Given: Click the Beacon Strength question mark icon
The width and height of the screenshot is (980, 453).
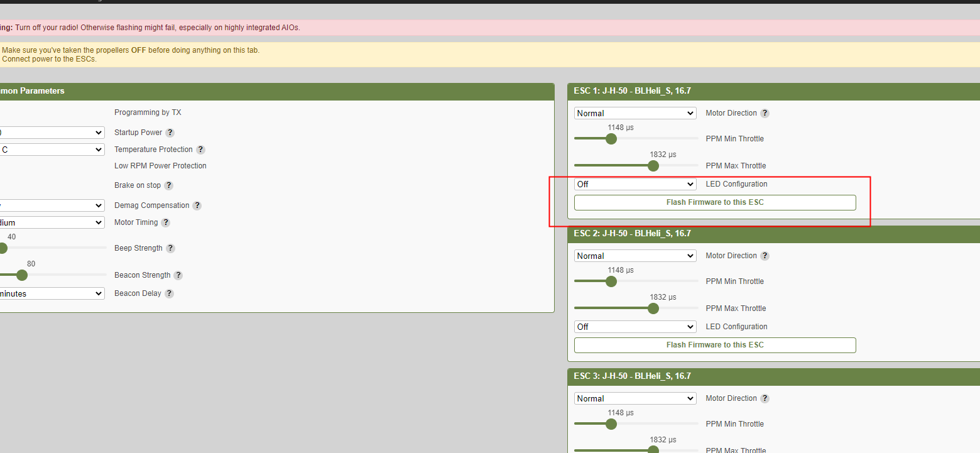Looking at the screenshot, I should tap(178, 275).
